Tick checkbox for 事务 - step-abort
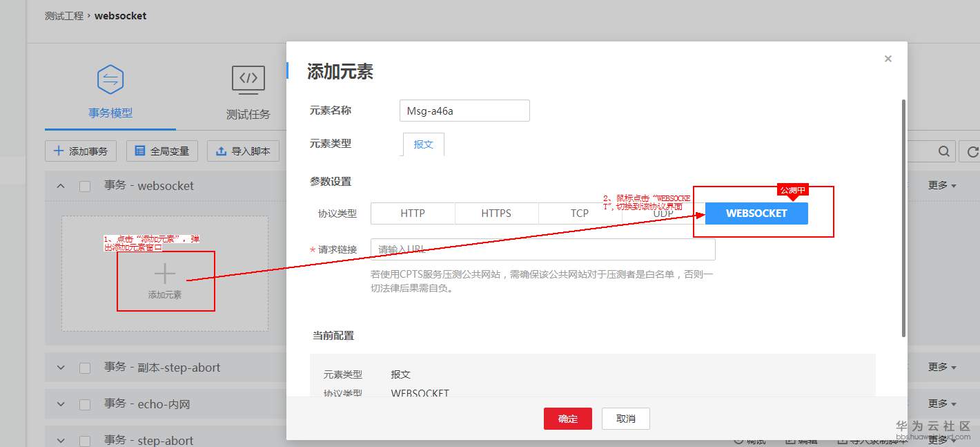The width and height of the screenshot is (980, 447). pos(85,441)
